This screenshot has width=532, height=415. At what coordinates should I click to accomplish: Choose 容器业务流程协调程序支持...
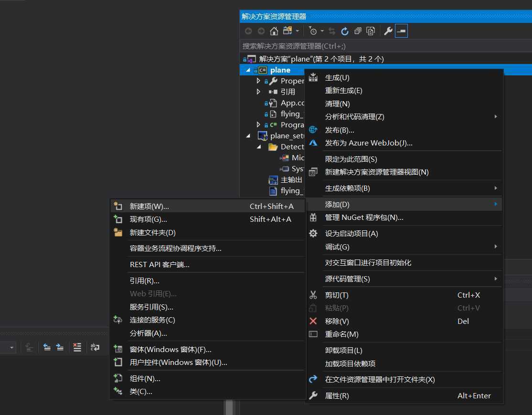(208, 249)
